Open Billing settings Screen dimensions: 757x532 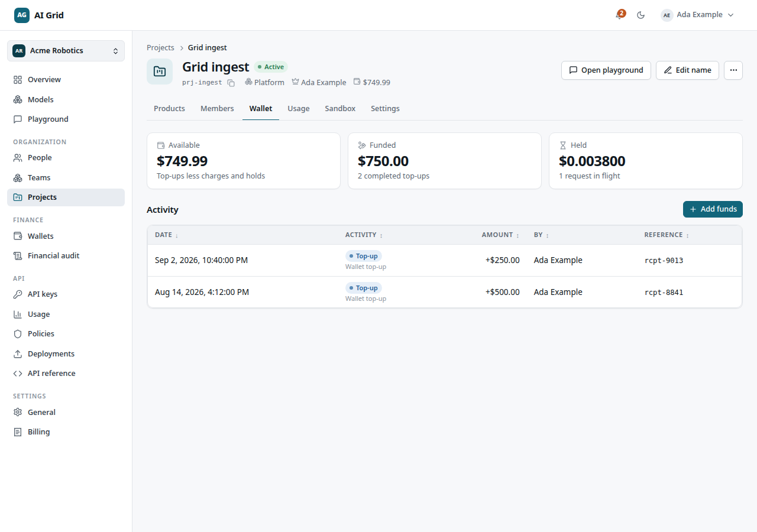pos(66,432)
